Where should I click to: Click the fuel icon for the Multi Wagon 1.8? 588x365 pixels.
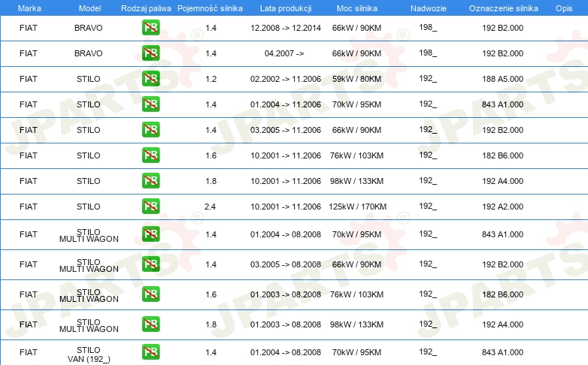pos(150,324)
